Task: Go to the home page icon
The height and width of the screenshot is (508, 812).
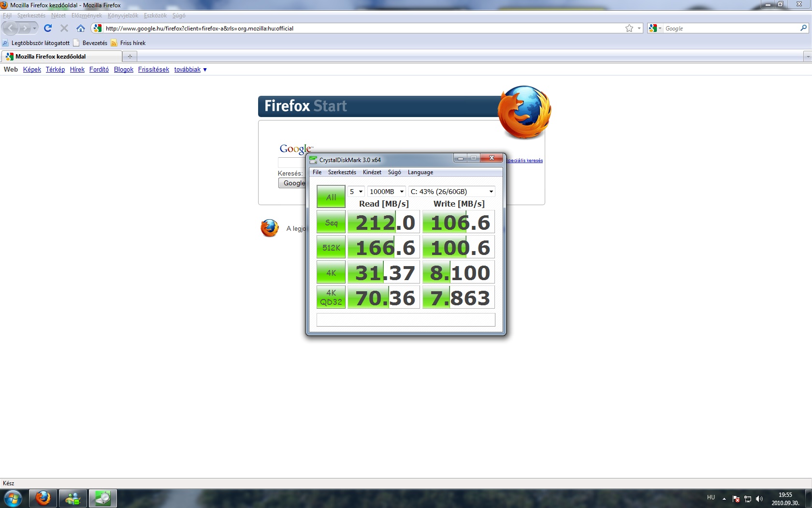Action: 81,29
